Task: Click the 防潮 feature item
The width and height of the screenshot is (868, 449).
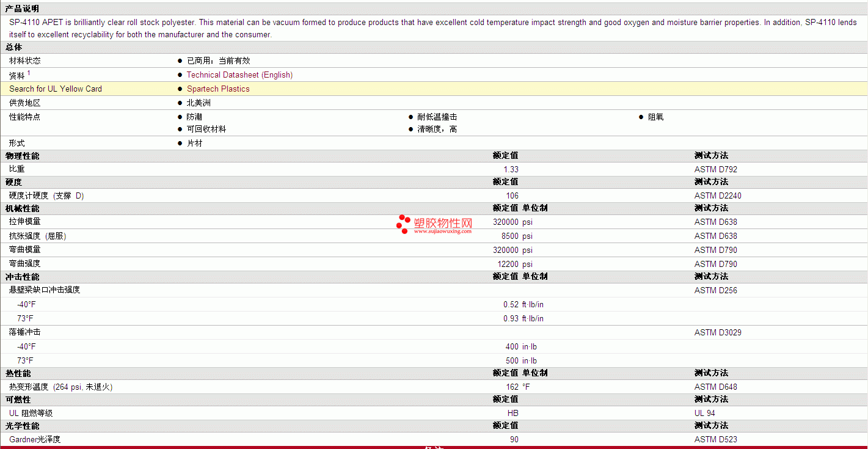Action: (x=194, y=117)
